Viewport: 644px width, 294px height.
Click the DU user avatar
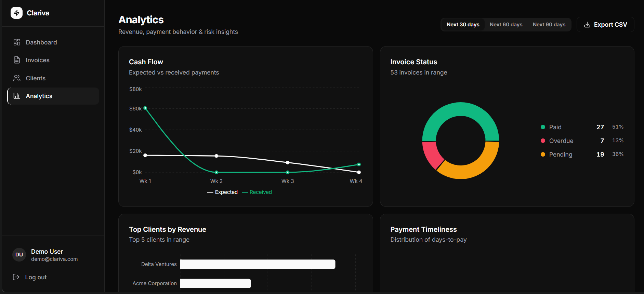pos(19,255)
